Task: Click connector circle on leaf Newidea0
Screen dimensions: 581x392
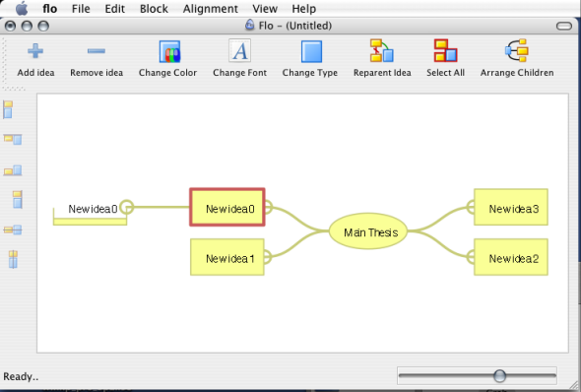Action: (x=127, y=207)
